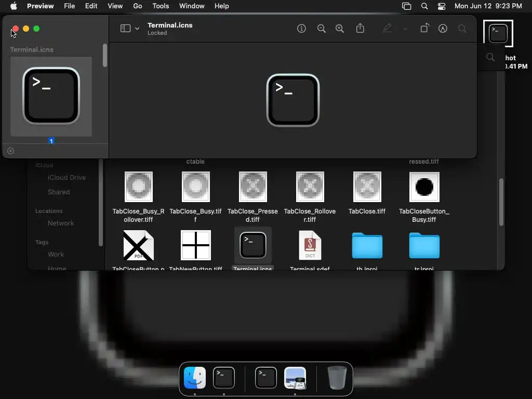Open sidebar view options chevron
Viewport: 532px width, 399px height.
pyautogui.click(x=137, y=29)
